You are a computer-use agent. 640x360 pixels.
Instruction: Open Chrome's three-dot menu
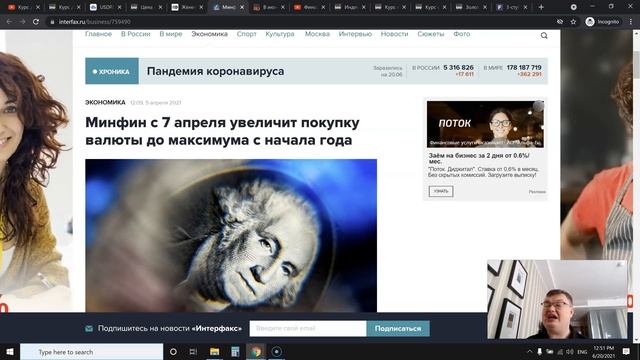(631, 22)
